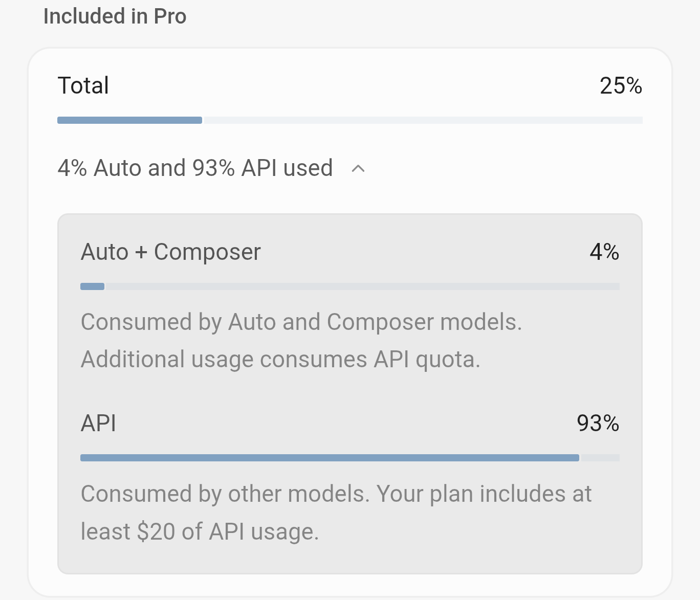Click the unfilled part of Total bar

point(423,120)
